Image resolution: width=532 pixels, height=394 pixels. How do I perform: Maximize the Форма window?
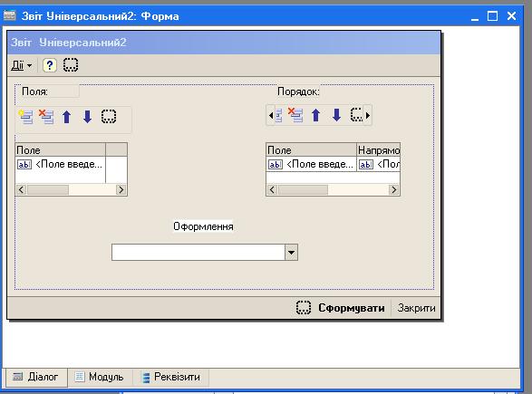coord(492,16)
